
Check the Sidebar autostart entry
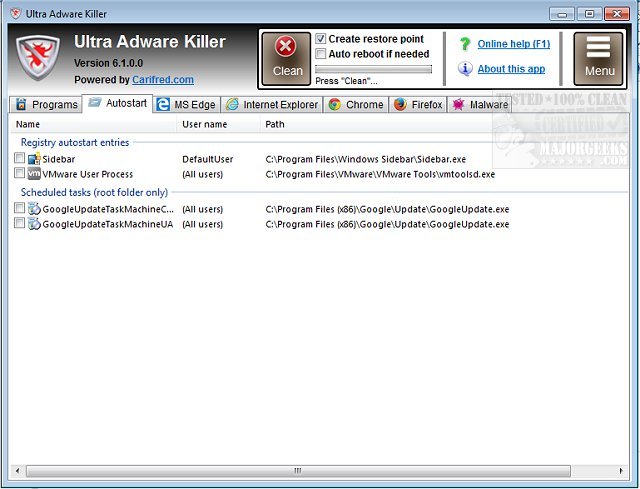click(x=19, y=158)
